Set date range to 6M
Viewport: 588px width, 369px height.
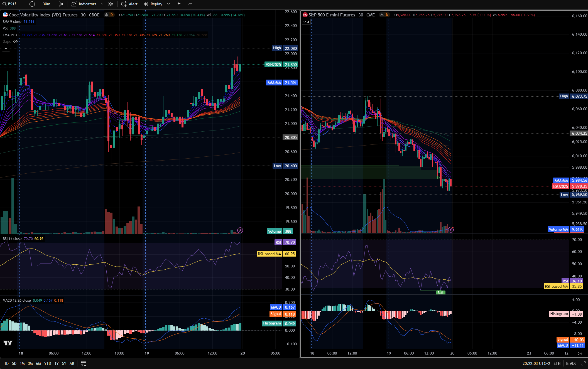38,363
